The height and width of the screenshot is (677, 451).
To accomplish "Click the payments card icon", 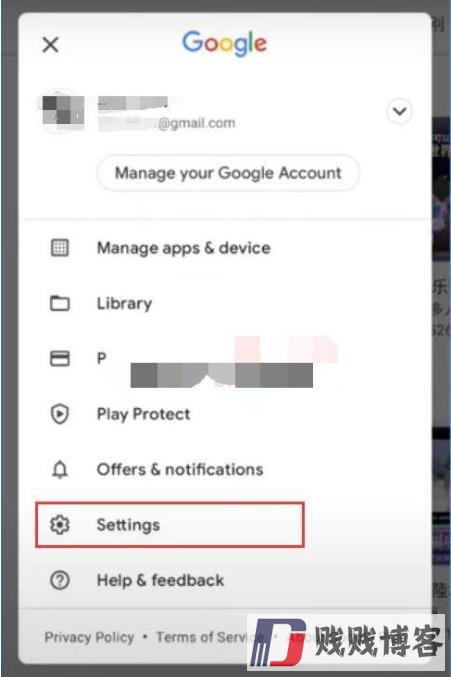I will pos(60,358).
